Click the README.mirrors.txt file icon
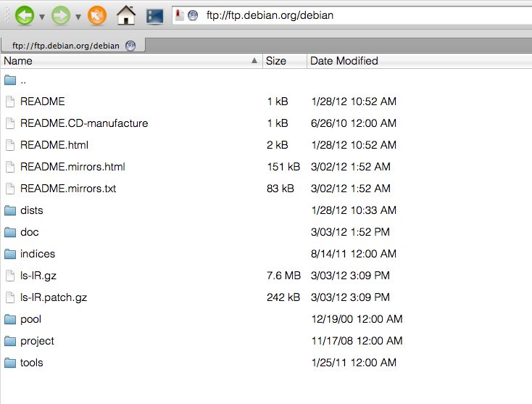 [10, 189]
